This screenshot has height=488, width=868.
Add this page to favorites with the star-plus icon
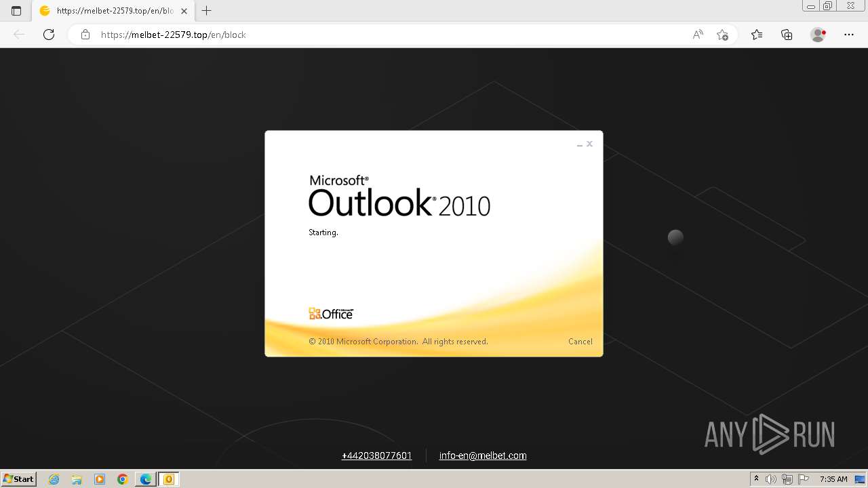(x=722, y=35)
